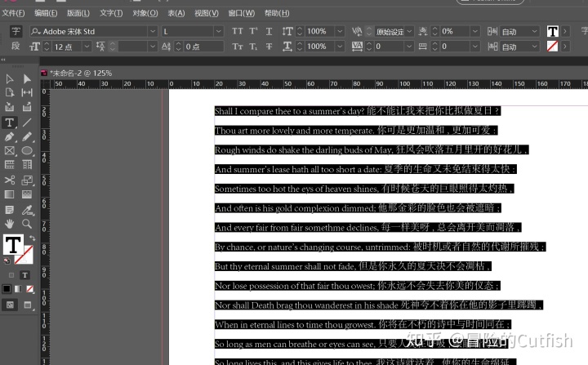Switch to Normal view mode
588x365 pixels.
pyautogui.click(x=10, y=305)
